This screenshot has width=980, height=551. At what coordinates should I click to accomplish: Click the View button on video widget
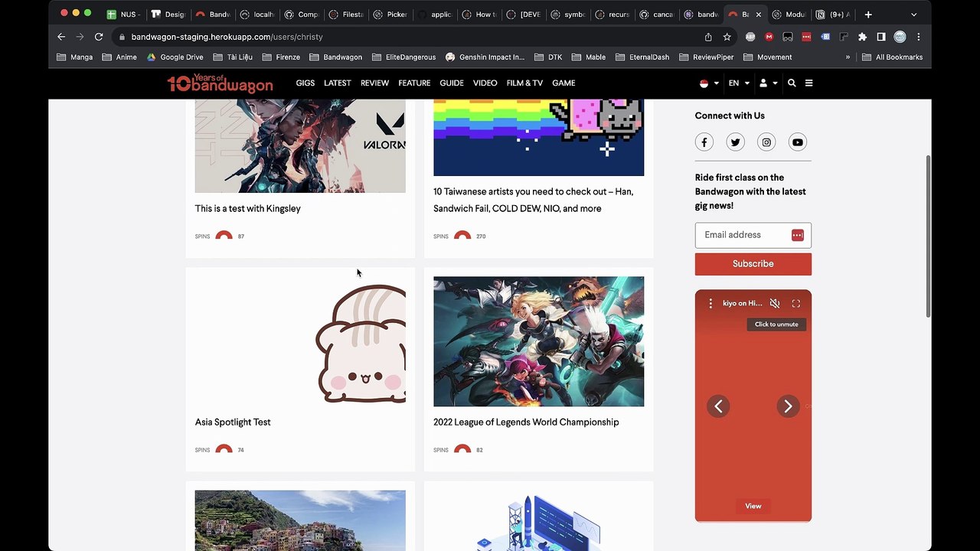coord(753,506)
